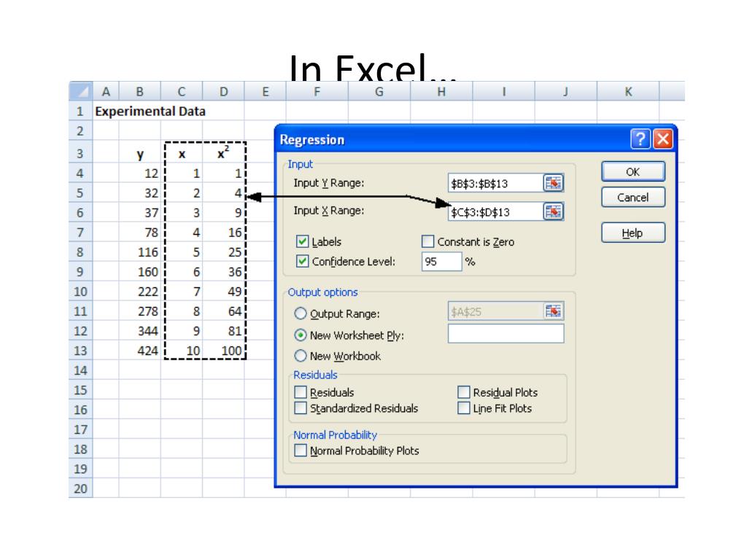Screen dimensions: 747x560
Task: Click range selector icon for Input Y Range
Action: (553, 183)
